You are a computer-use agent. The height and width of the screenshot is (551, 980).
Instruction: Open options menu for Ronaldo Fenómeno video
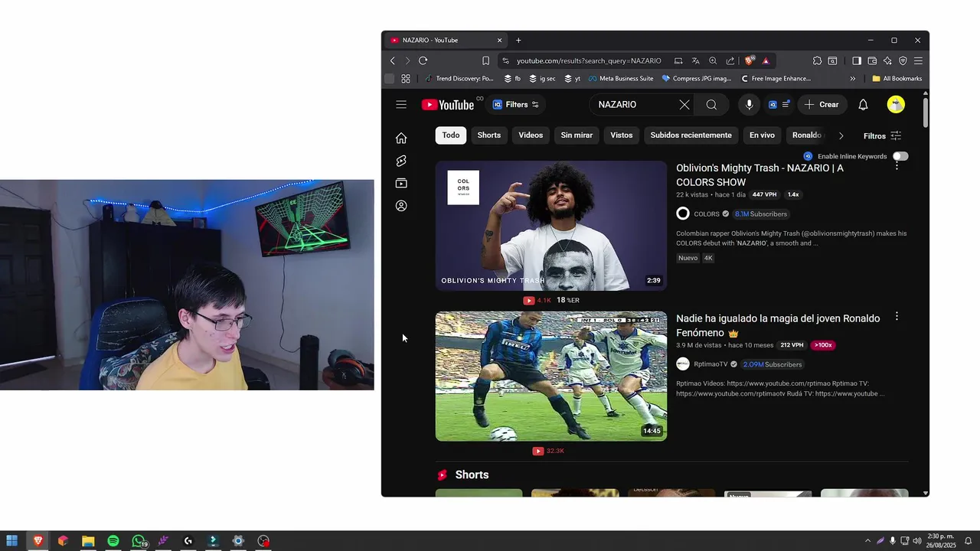[x=897, y=317]
